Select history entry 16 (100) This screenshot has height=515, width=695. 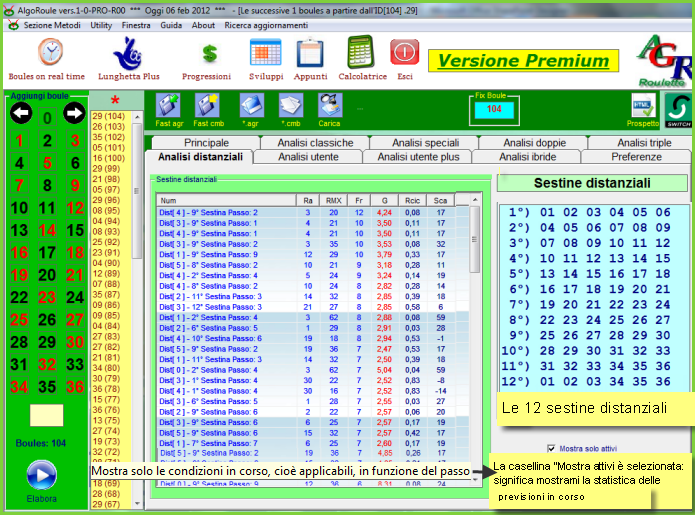click(x=111, y=158)
